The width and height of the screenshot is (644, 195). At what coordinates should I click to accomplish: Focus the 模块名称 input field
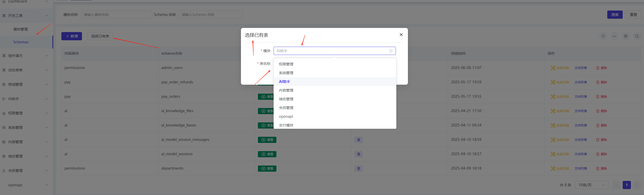tap(116, 15)
